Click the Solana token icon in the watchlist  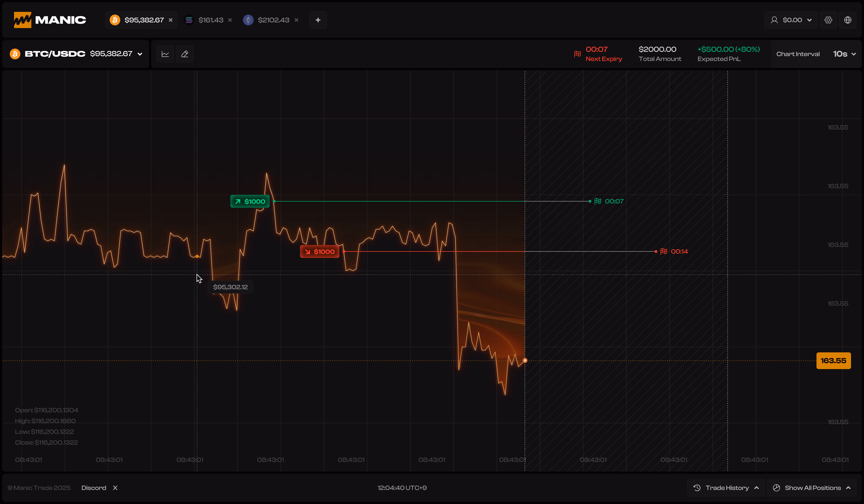189,20
